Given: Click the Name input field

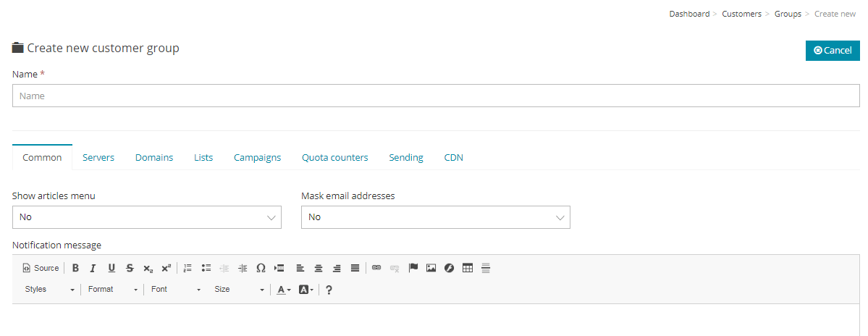Looking at the screenshot, I should coord(436,96).
